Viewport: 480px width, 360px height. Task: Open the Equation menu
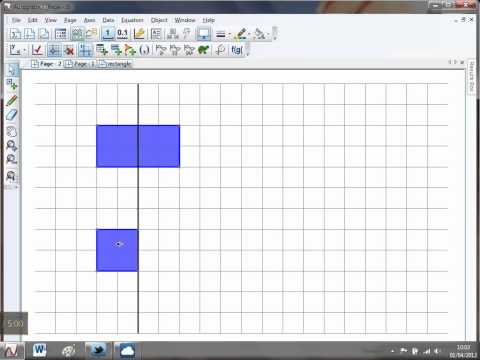pyautogui.click(x=132, y=20)
